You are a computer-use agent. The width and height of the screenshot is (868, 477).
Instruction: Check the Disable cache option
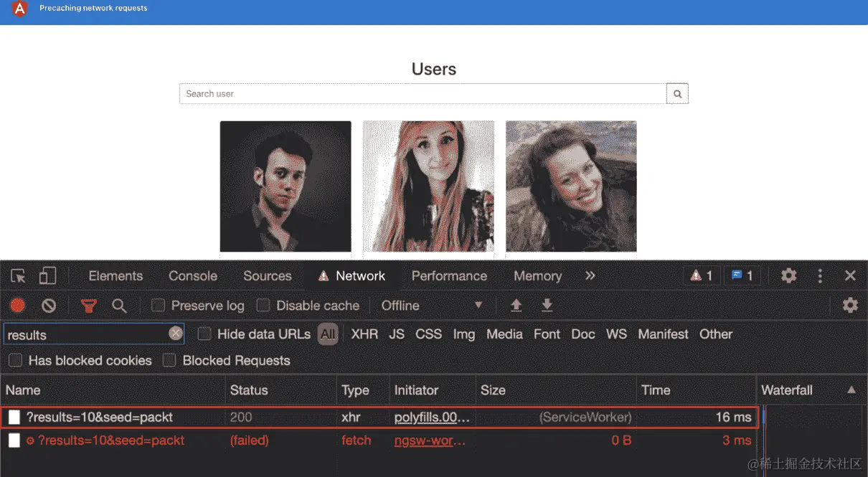click(262, 305)
